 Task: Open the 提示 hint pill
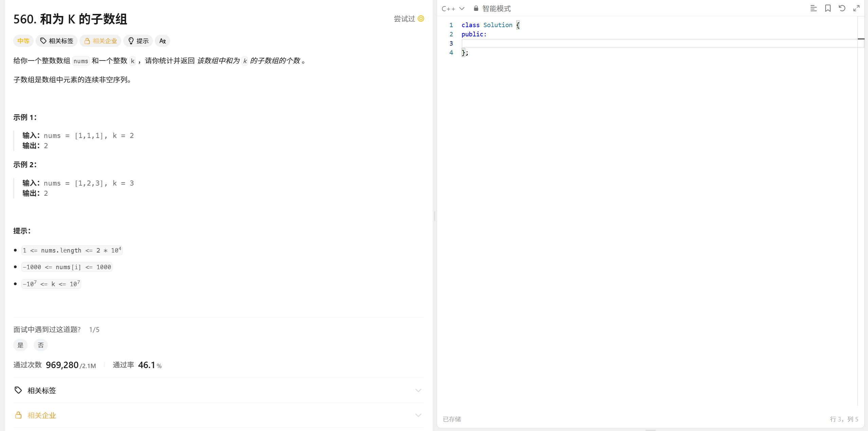[138, 41]
